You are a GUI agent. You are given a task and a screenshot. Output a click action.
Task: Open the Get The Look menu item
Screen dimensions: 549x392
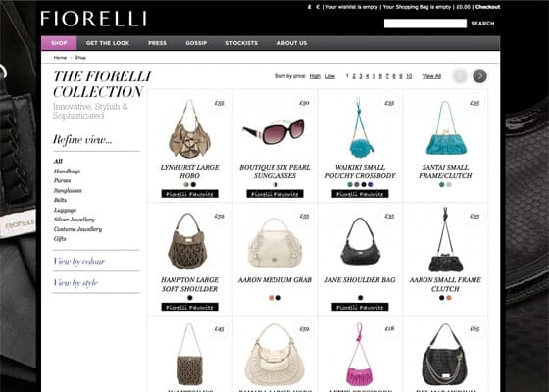(108, 43)
